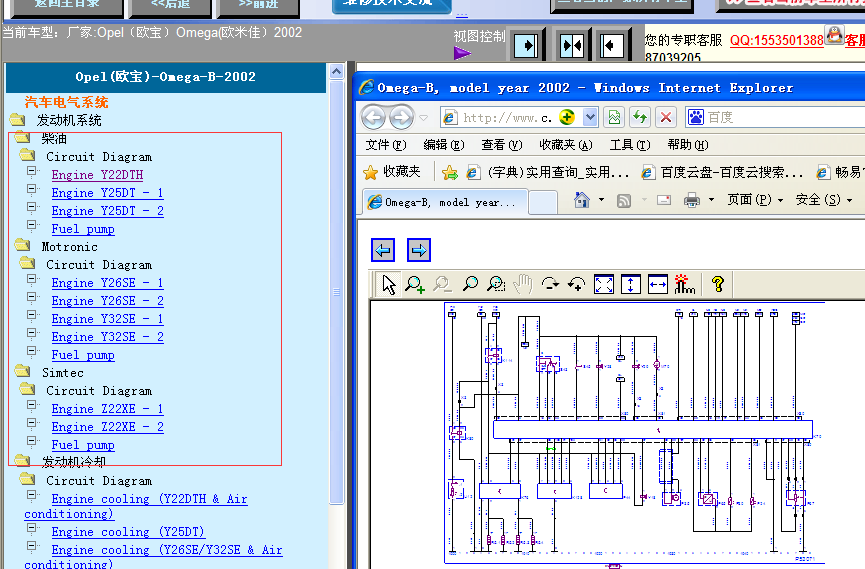Collapse the 柴油 folder in the tree
This screenshot has height=569, width=865.
click(22, 137)
